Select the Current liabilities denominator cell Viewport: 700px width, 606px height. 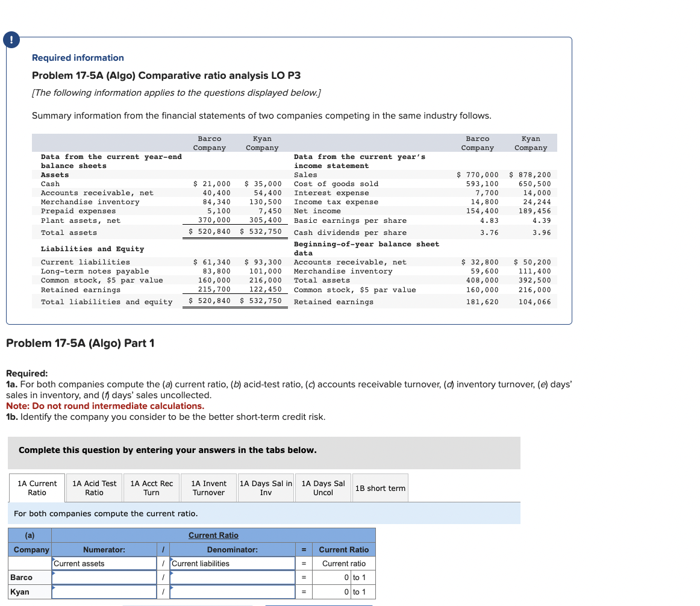(x=232, y=563)
